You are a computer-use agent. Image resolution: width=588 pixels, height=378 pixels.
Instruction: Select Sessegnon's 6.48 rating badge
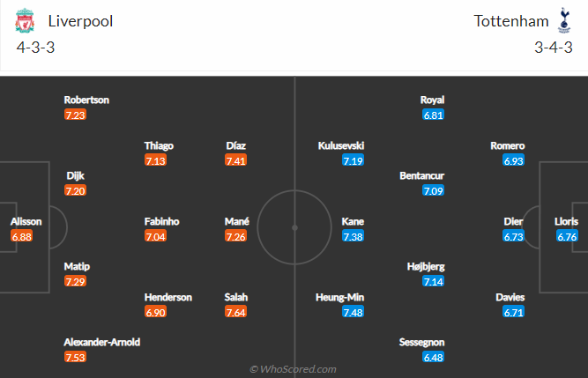point(433,357)
